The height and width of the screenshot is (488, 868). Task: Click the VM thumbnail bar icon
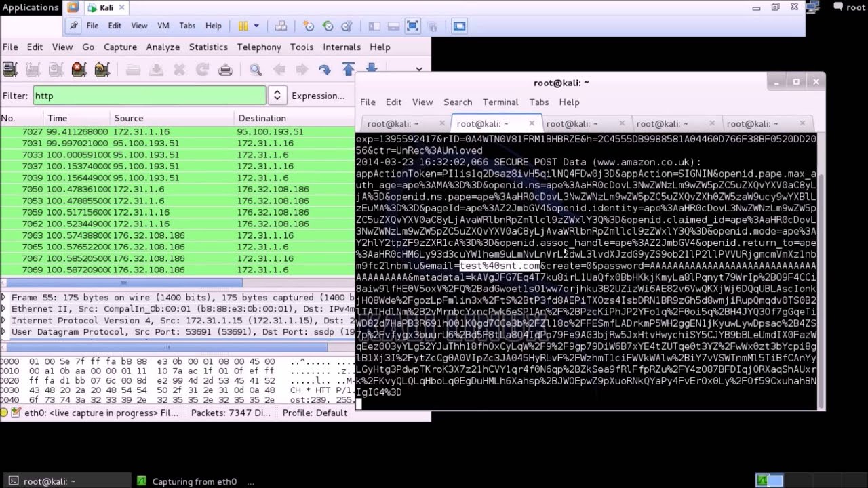[x=393, y=26]
